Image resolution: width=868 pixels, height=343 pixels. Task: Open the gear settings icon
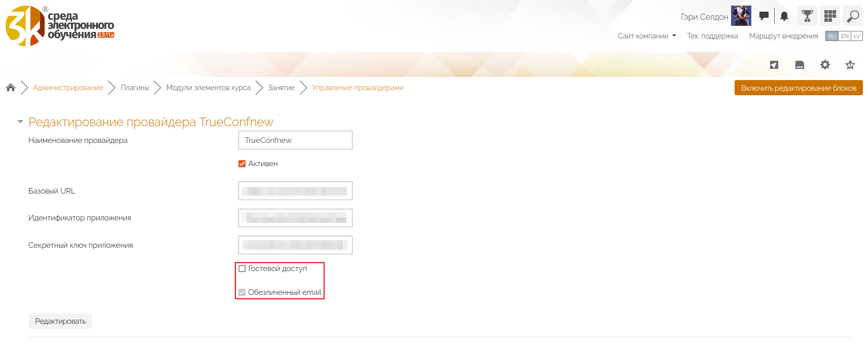pos(825,65)
